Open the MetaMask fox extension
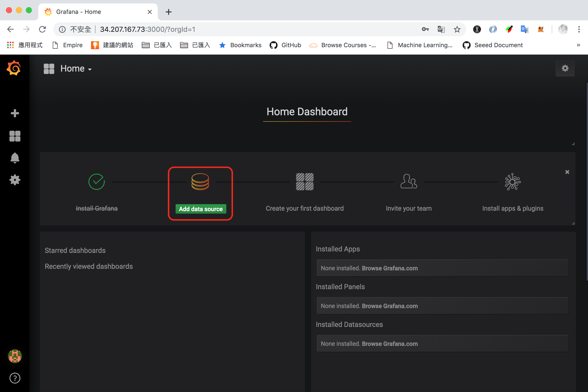 point(541,29)
